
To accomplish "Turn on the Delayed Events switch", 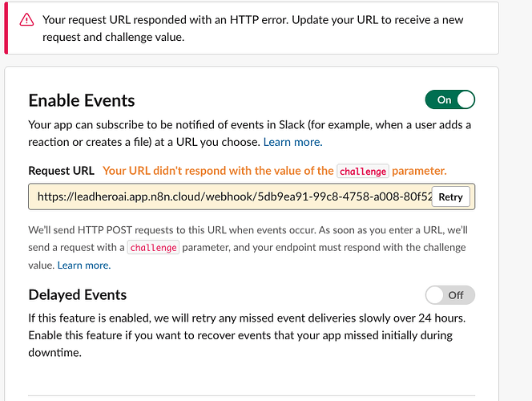I will (449, 295).
